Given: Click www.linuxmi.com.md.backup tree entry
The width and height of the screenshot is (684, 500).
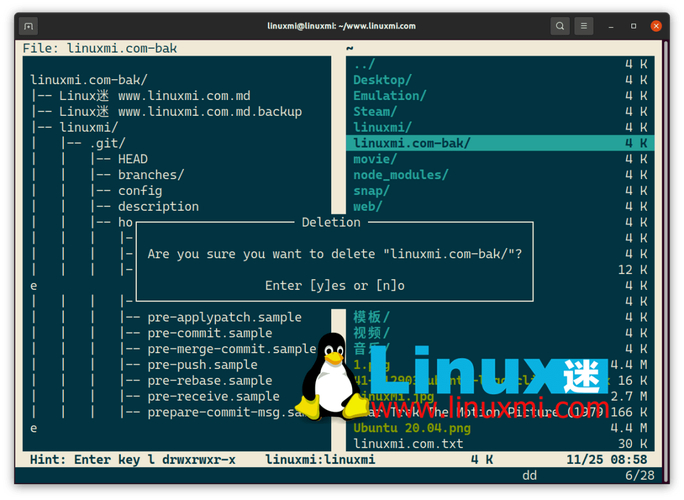Looking at the screenshot, I should [210, 111].
